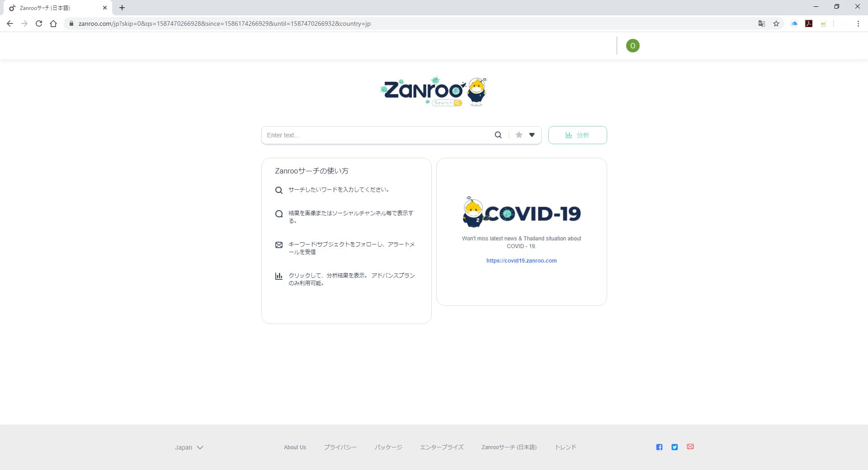Expand the Japan country selector
The image size is (868, 470).
(189, 447)
